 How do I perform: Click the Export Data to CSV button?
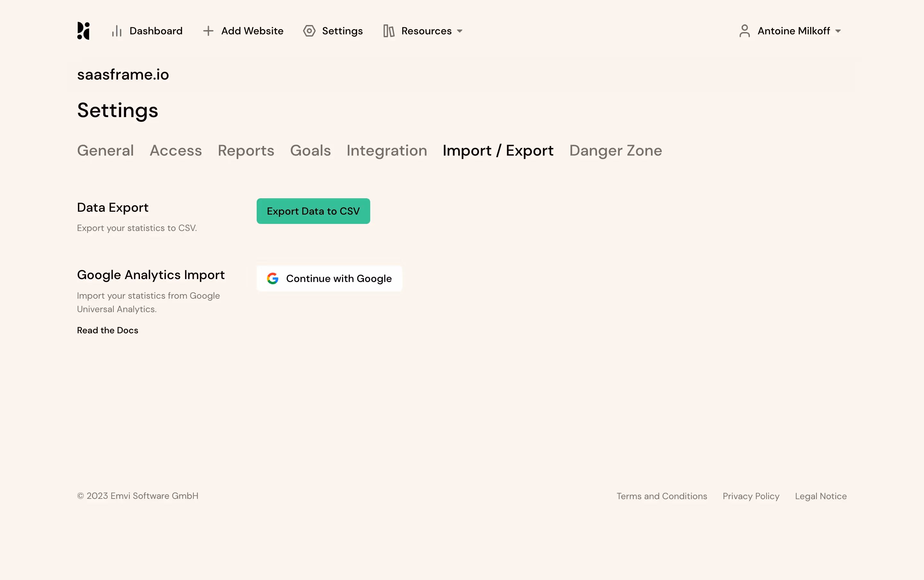[x=313, y=210]
